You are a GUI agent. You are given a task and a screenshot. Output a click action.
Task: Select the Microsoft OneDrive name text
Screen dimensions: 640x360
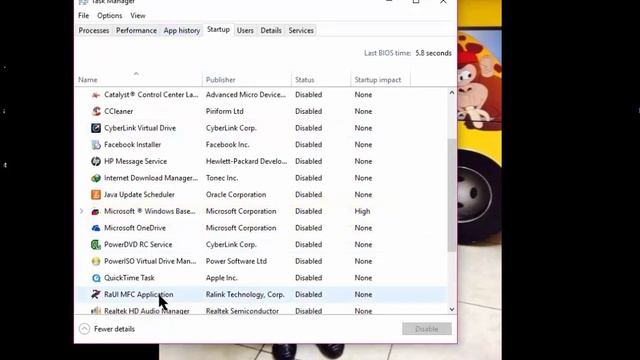coord(135,228)
